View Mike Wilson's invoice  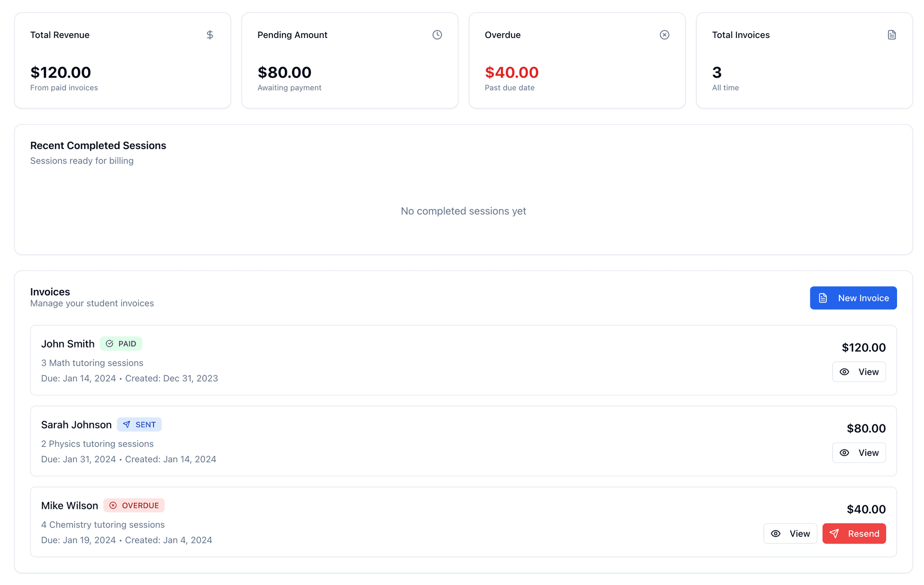[x=790, y=534]
